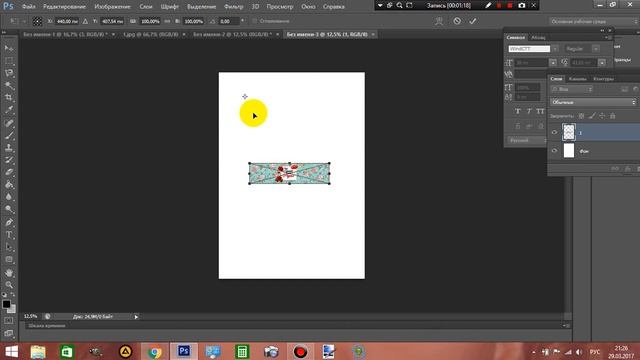Select the Paint Bucket tool
640x360 pixels.
(9, 184)
